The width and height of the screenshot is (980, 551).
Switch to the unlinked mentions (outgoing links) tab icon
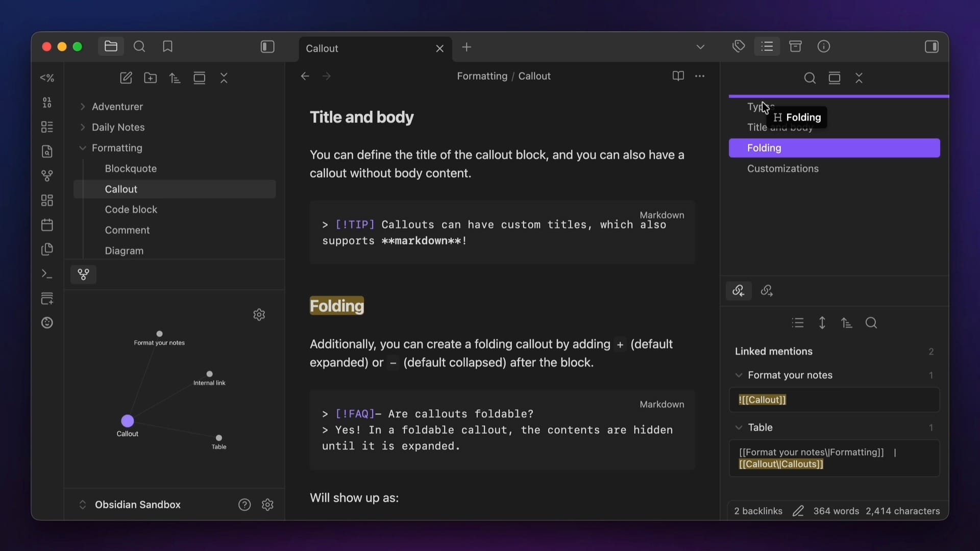click(767, 291)
